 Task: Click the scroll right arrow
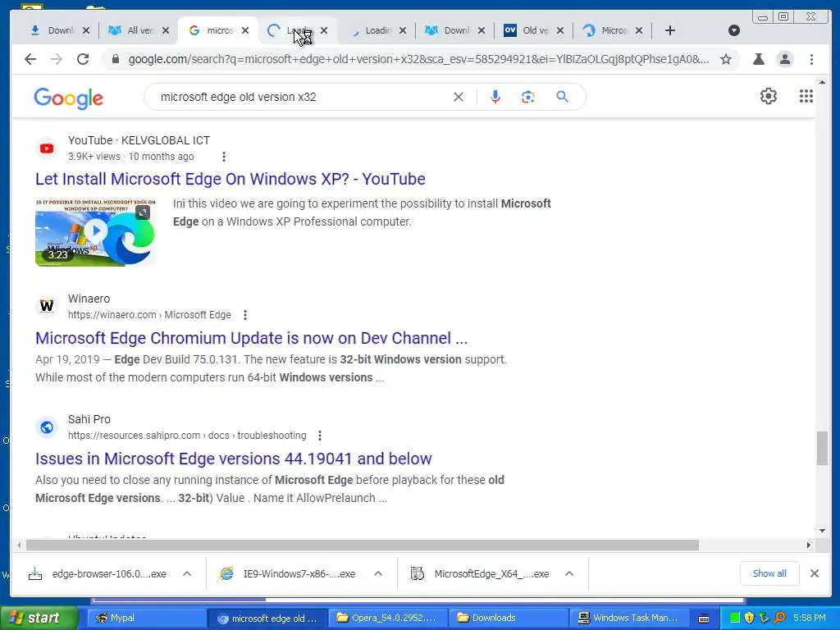808,546
